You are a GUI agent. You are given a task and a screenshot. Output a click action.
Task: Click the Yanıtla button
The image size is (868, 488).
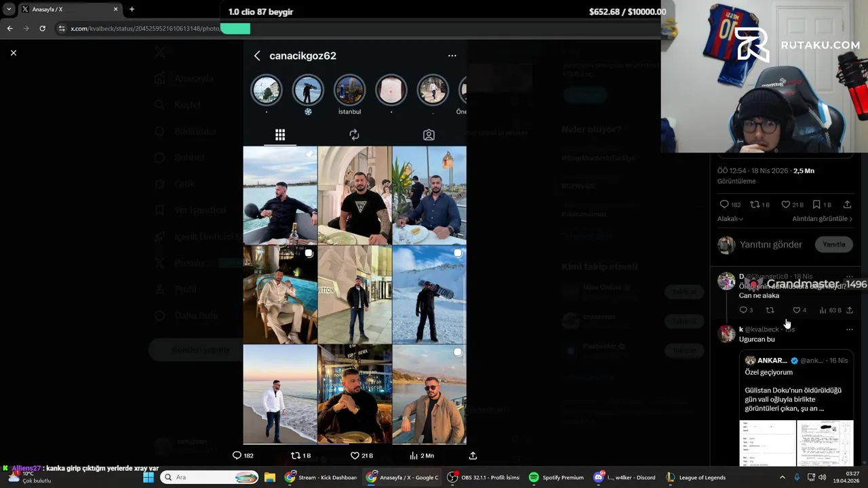833,245
